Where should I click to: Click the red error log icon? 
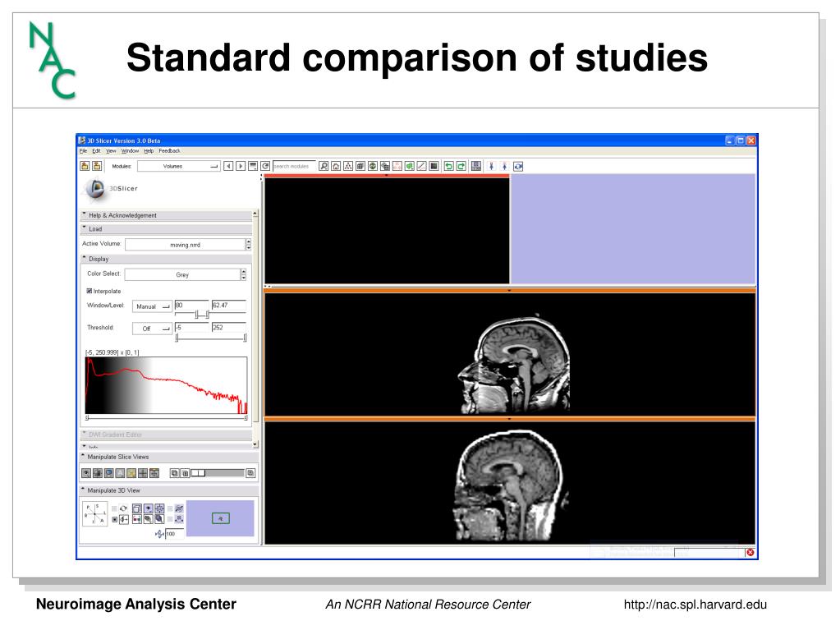click(750, 552)
